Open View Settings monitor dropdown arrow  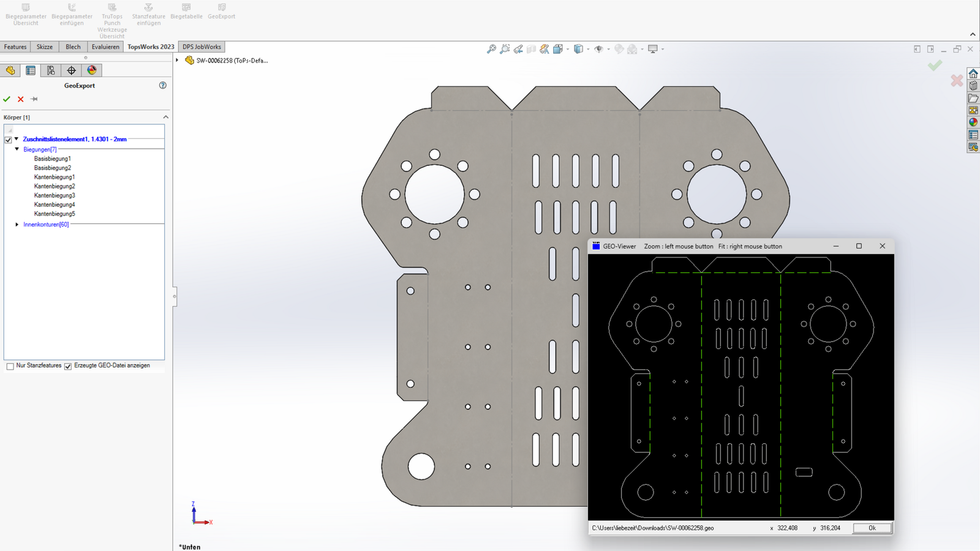coord(663,49)
